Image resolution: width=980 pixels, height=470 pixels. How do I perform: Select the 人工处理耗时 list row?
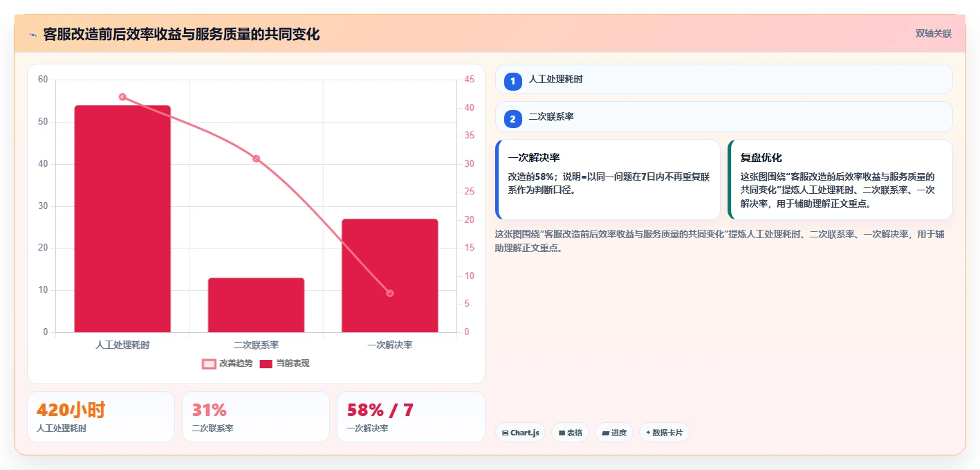point(723,79)
